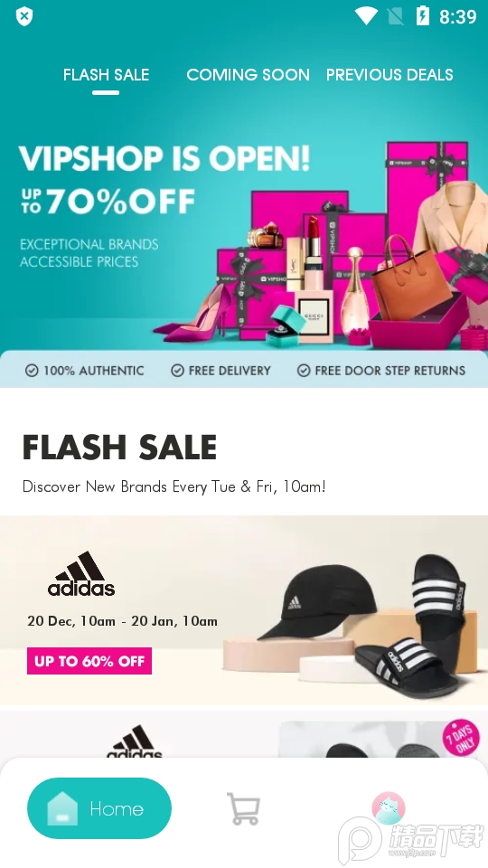Tap the battery charging icon
Image resolution: width=488 pixels, height=868 pixels.
pos(423,16)
